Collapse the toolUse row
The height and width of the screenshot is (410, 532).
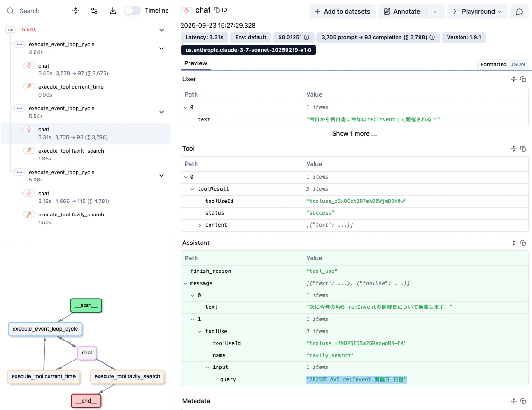click(200, 331)
